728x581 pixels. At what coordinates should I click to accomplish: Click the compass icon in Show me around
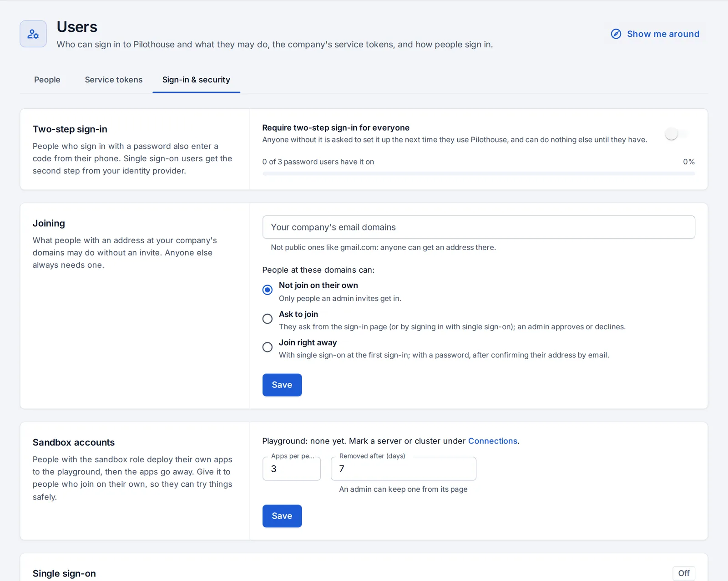point(616,34)
